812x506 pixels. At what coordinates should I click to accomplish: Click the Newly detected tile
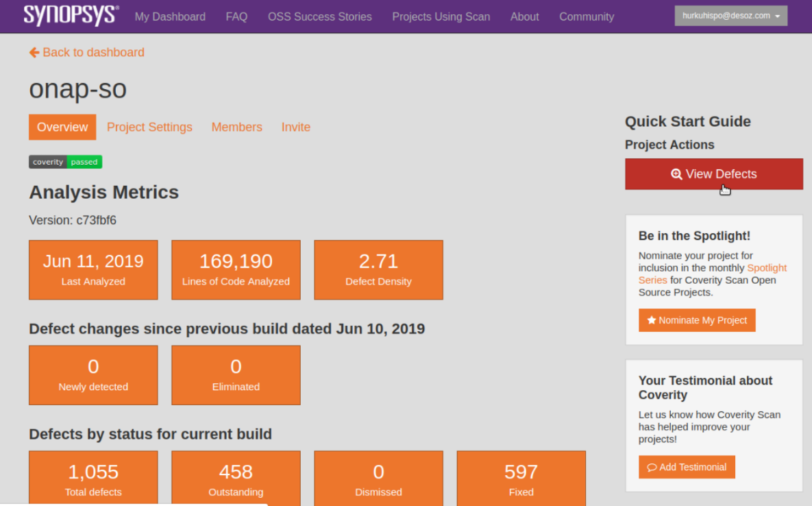93,375
